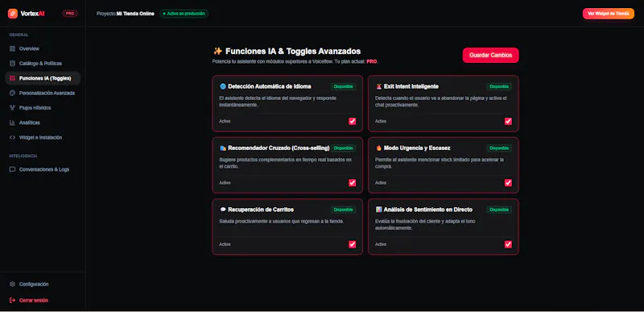Screen dimensions: 644x312
Task: Click globe icon on Detección Automática card
Action: (x=223, y=86)
